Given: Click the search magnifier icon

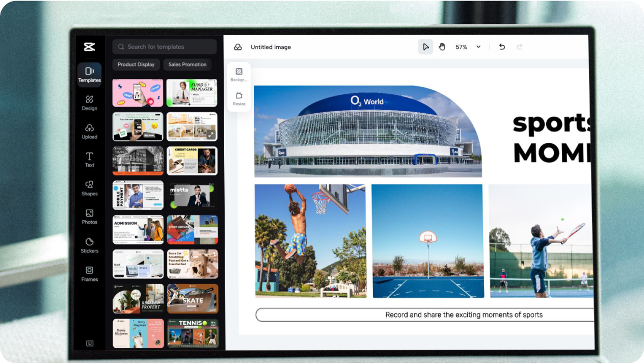Looking at the screenshot, I should click(121, 47).
